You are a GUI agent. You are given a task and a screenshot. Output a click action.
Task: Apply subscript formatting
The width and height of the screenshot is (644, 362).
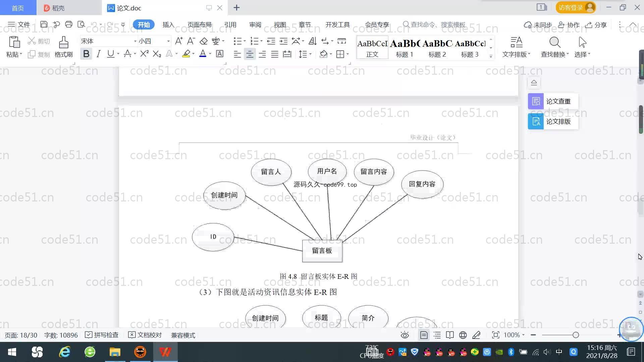coord(157,54)
